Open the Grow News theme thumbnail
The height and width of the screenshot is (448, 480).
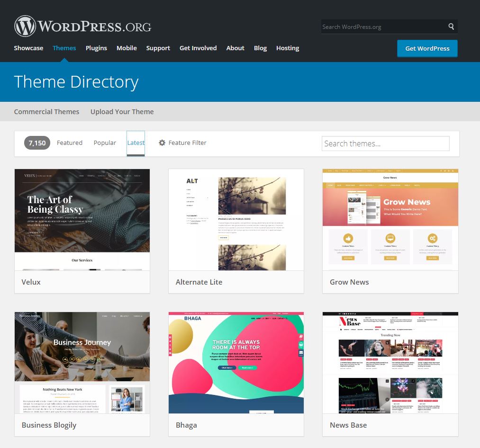coord(390,220)
